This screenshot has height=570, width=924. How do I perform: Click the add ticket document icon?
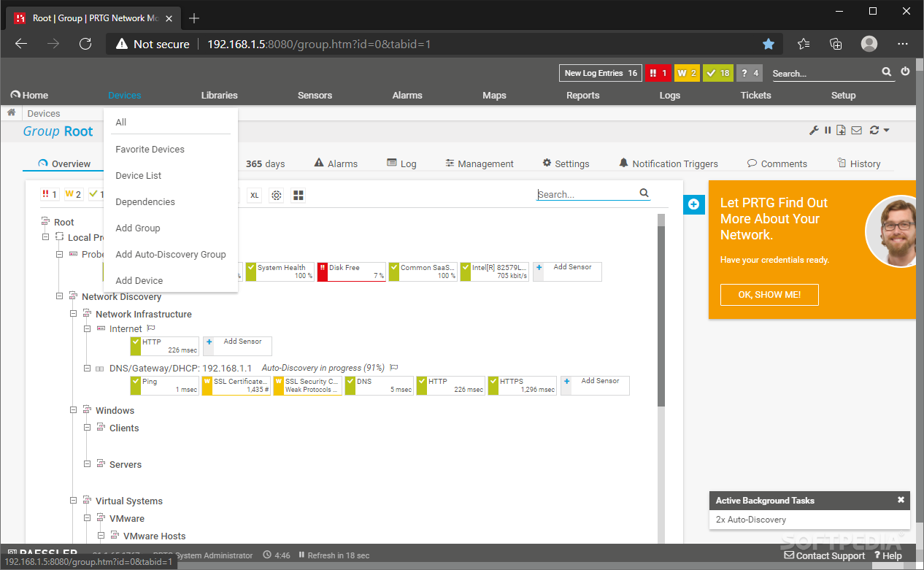point(842,131)
